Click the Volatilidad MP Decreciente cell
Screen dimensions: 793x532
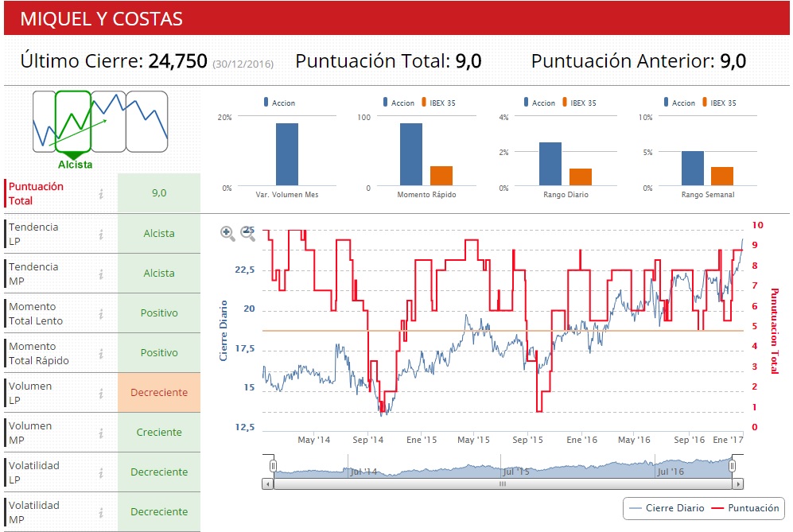159,512
